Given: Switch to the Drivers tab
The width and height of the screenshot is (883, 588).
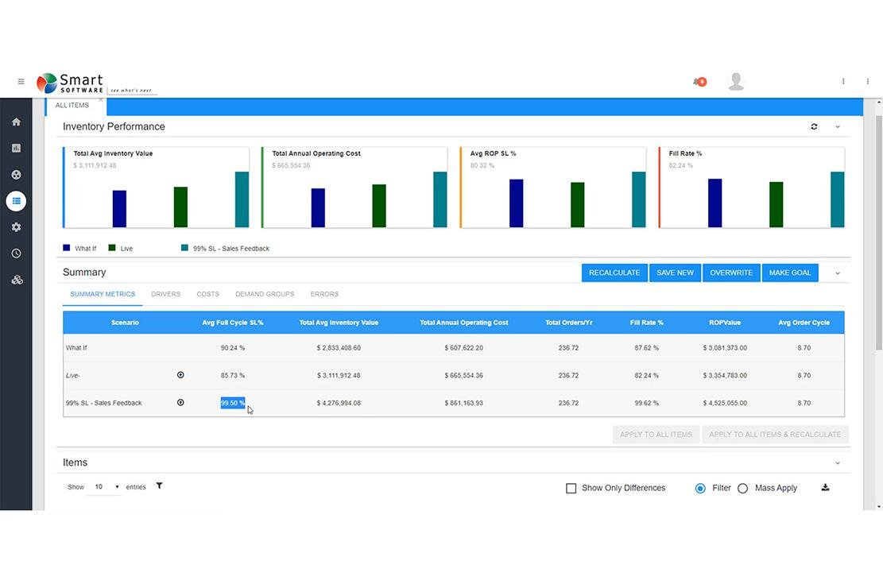Looking at the screenshot, I should 165,294.
